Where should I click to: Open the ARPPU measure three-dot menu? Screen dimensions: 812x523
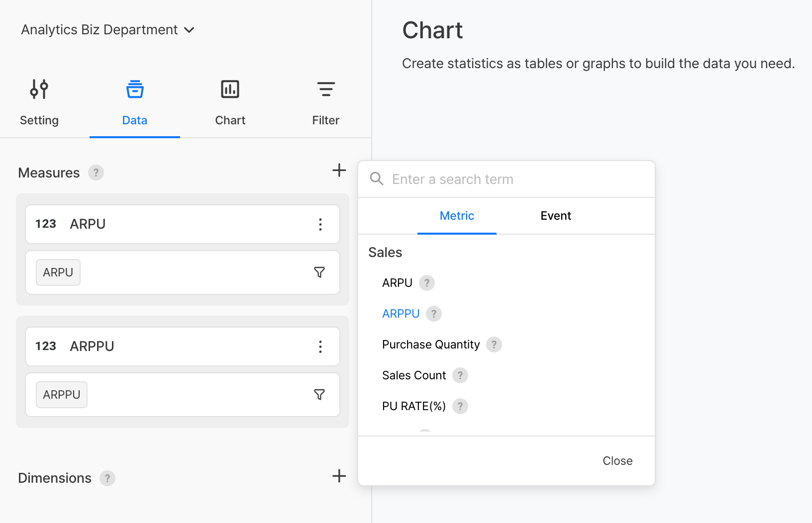(x=320, y=347)
